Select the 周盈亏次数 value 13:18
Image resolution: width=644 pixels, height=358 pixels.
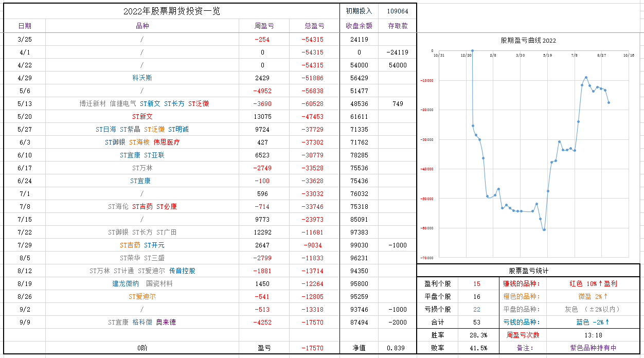(593, 335)
